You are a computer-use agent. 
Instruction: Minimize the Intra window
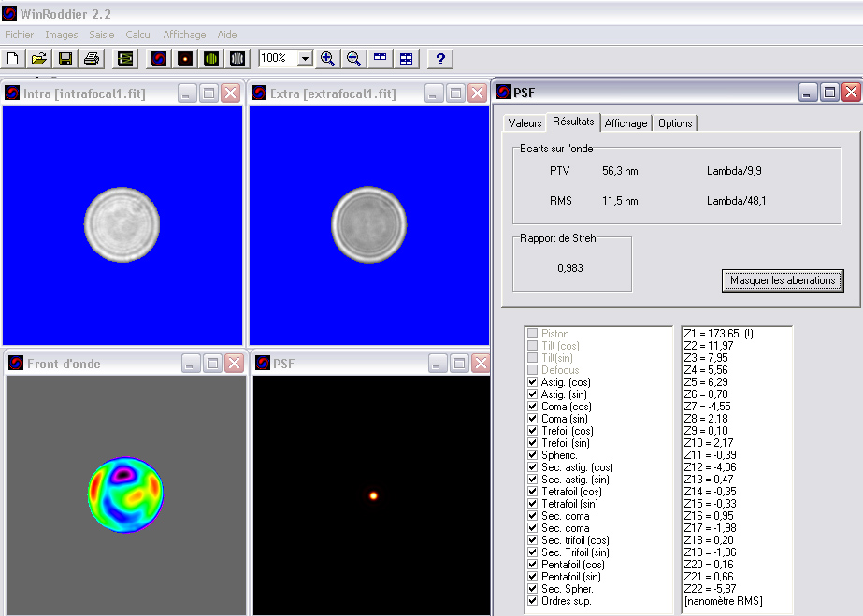[x=187, y=93]
